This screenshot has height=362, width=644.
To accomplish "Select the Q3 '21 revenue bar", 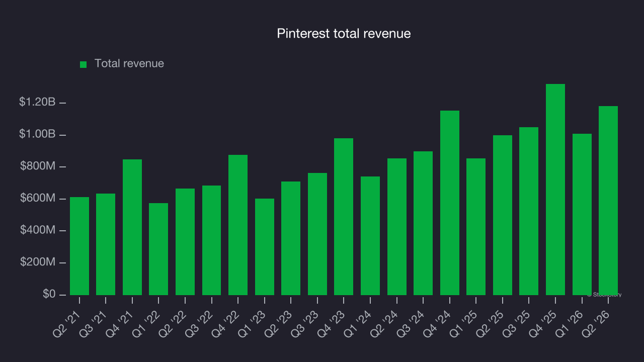I will [106, 244].
